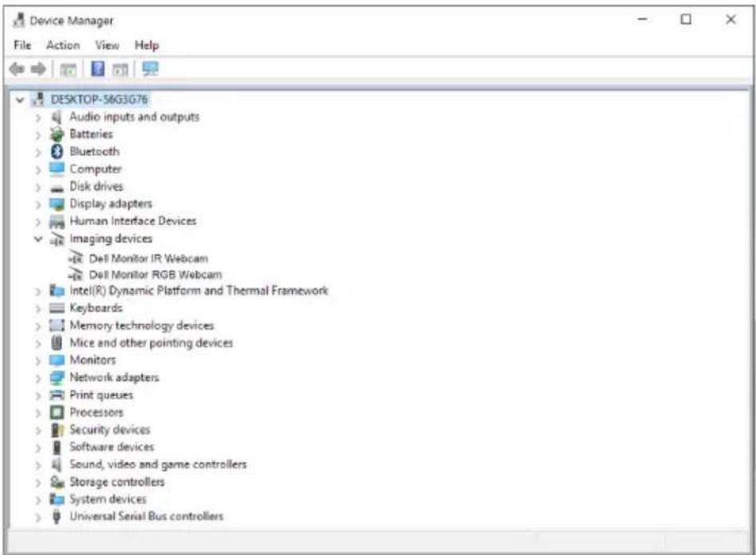Click the blue Help toolbar icon
This screenshot has width=756, height=555.
point(98,69)
